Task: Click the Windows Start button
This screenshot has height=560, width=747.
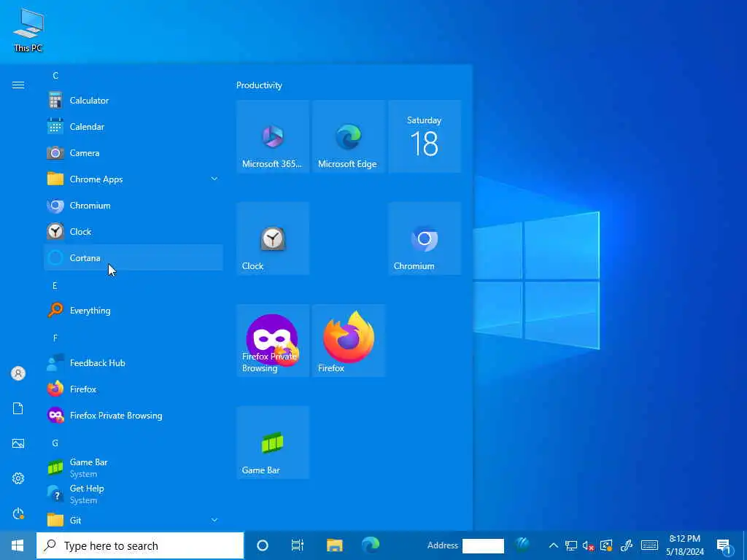Action: pyautogui.click(x=18, y=545)
